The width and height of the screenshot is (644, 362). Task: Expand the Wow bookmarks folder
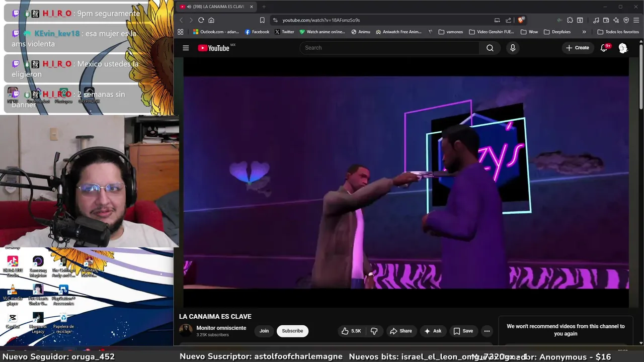coord(529,32)
